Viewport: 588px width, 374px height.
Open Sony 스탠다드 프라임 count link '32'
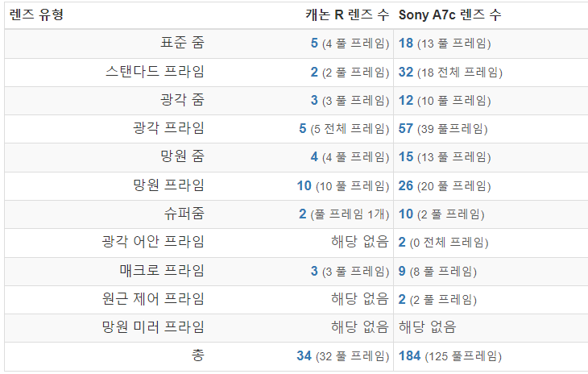406,72
